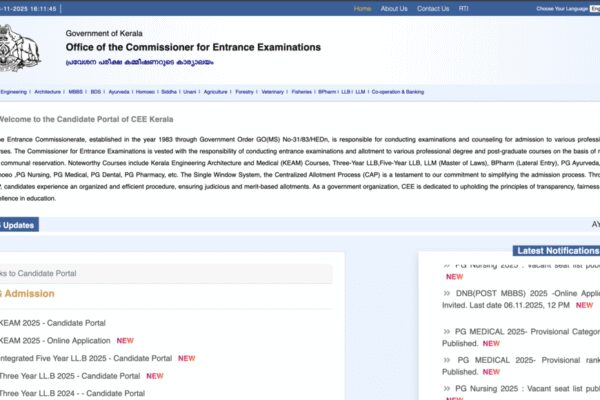Open the BPharm course link
This screenshot has width=600, height=400.
coord(327,92)
